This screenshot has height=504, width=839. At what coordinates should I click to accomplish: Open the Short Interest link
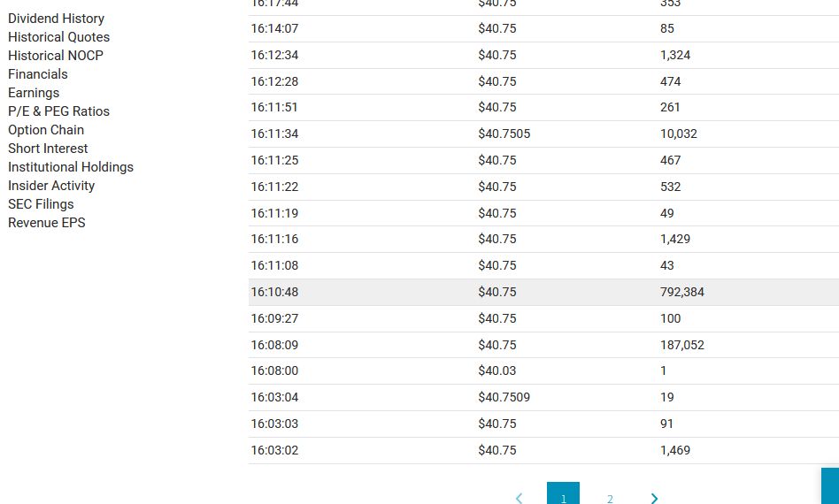pos(48,149)
